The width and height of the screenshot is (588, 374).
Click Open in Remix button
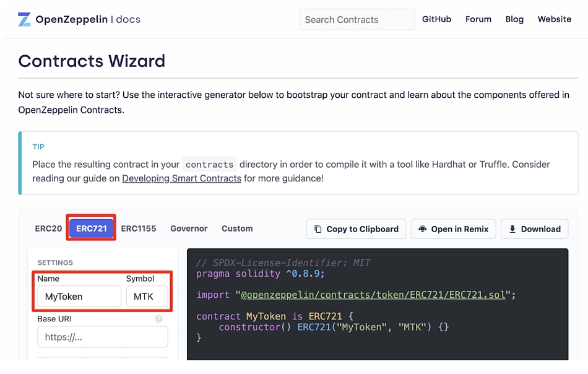(453, 229)
